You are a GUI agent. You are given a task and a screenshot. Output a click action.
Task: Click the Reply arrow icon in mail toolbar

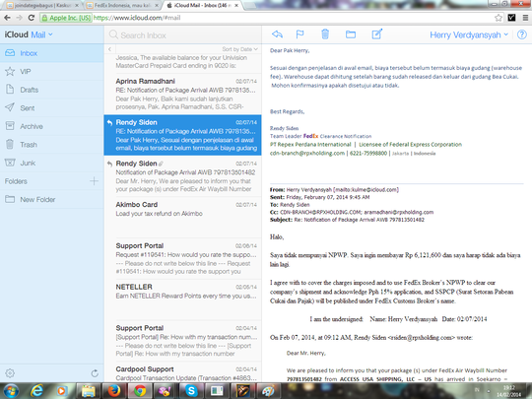point(277,34)
